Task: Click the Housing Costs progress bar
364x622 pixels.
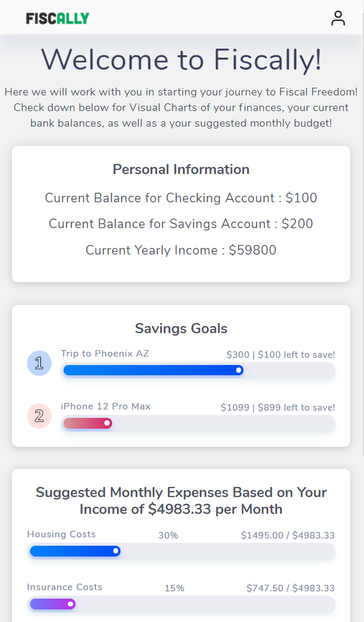Action: click(181, 551)
